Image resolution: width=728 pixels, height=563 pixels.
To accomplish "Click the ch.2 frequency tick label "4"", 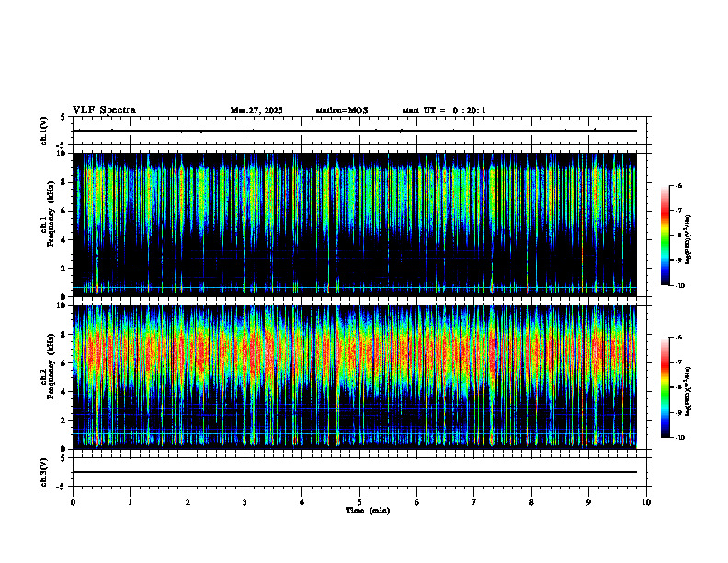I will coord(64,392).
